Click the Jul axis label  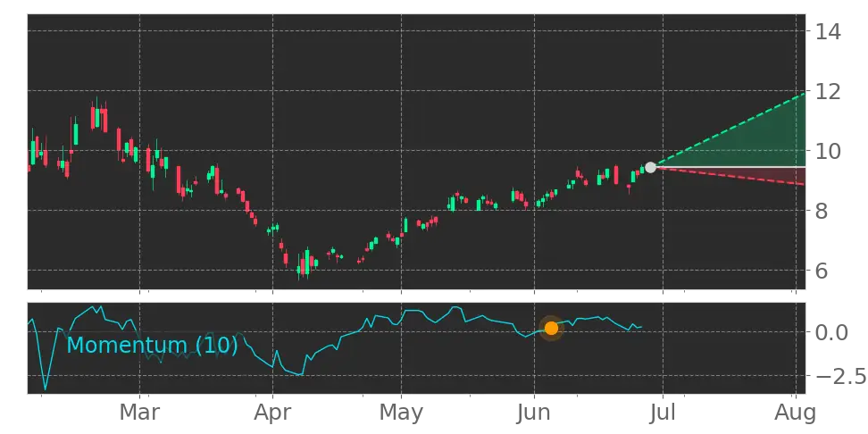[x=664, y=413]
